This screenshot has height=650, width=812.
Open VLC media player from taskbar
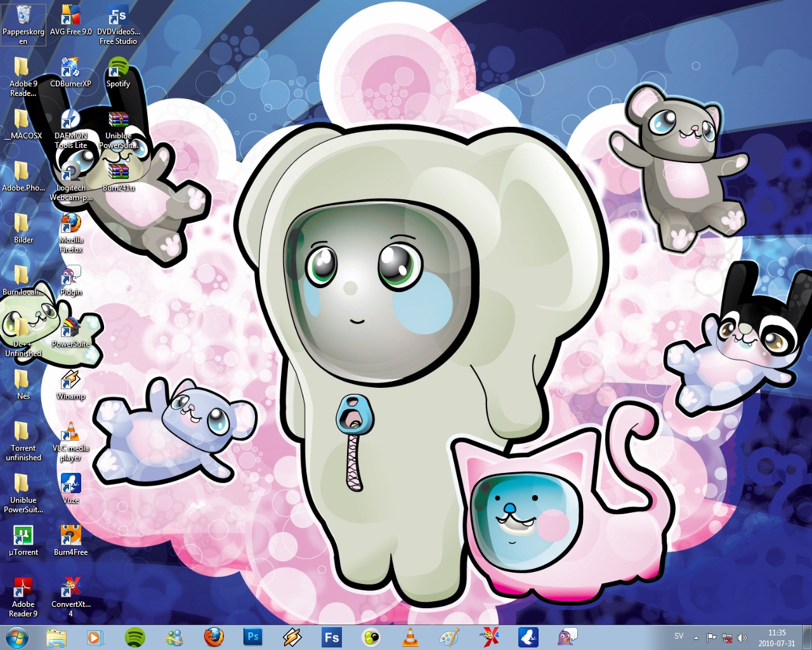point(410,637)
